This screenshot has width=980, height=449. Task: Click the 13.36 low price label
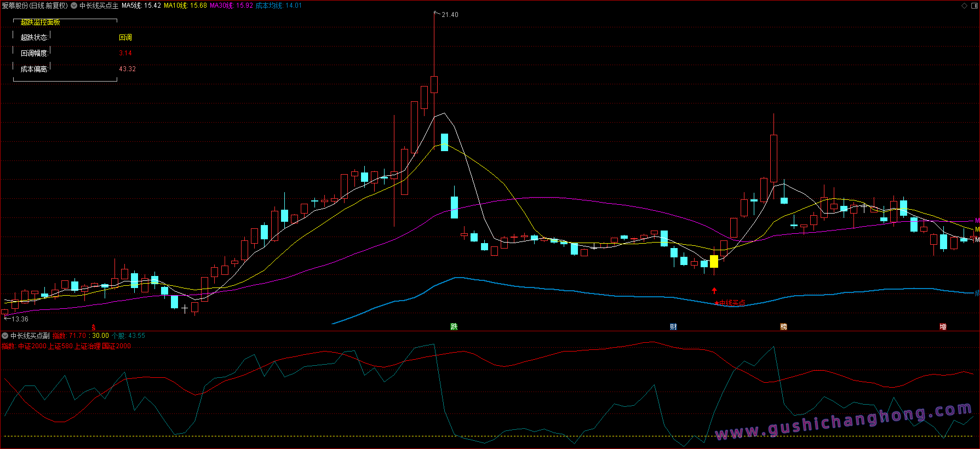pyautogui.click(x=20, y=319)
